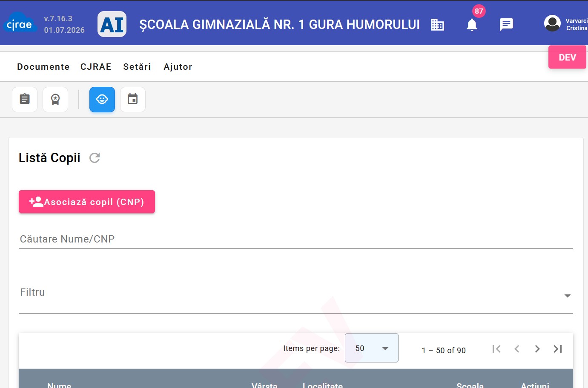Open the AI assistant icon

point(112,24)
